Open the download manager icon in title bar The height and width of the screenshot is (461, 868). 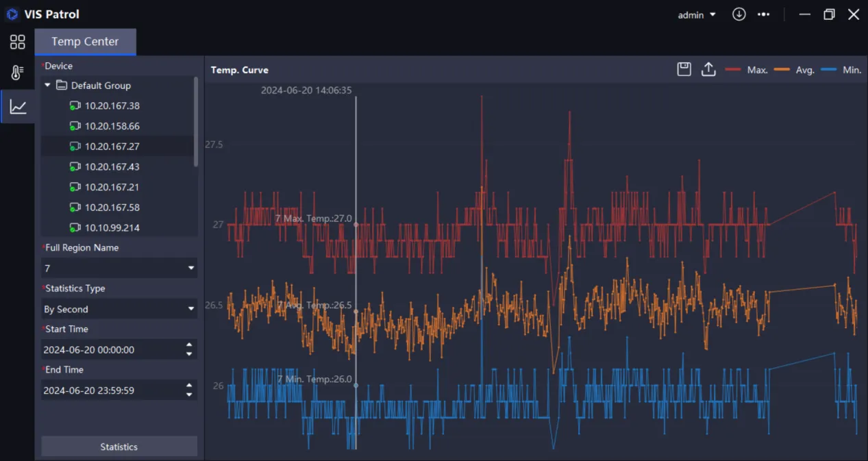[739, 14]
